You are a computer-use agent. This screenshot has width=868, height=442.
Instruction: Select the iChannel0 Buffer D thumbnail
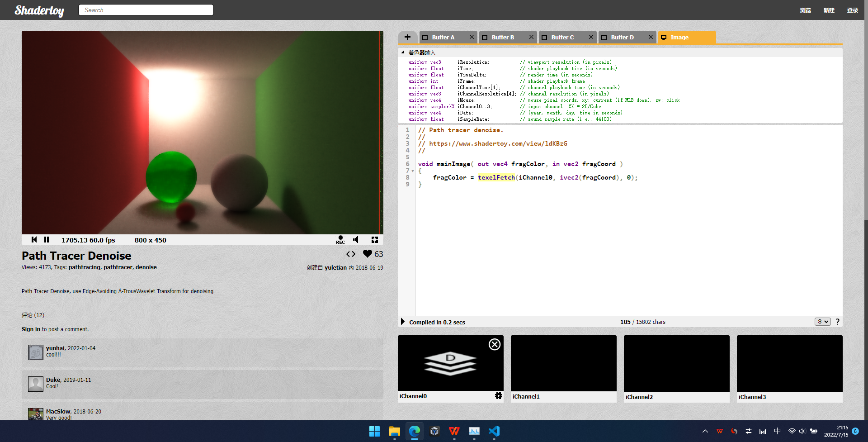point(450,363)
